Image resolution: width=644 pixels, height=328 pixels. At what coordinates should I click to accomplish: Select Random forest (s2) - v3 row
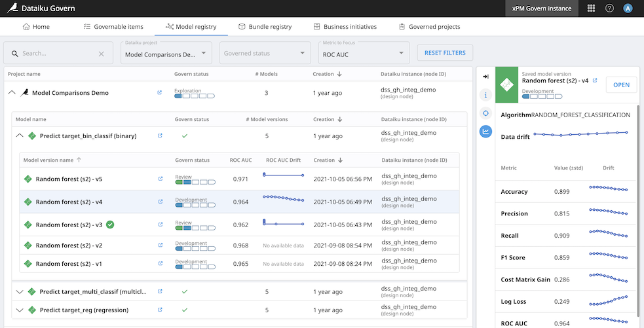pyautogui.click(x=239, y=225)
